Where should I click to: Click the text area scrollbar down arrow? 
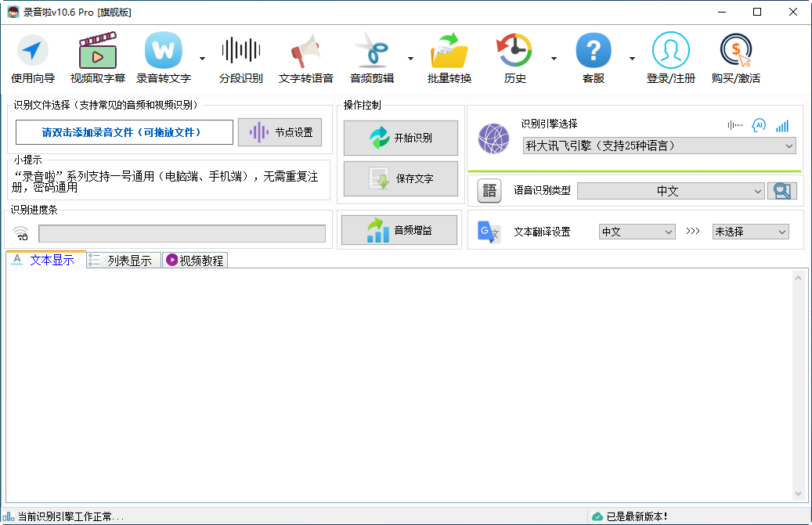click(798, 494)
